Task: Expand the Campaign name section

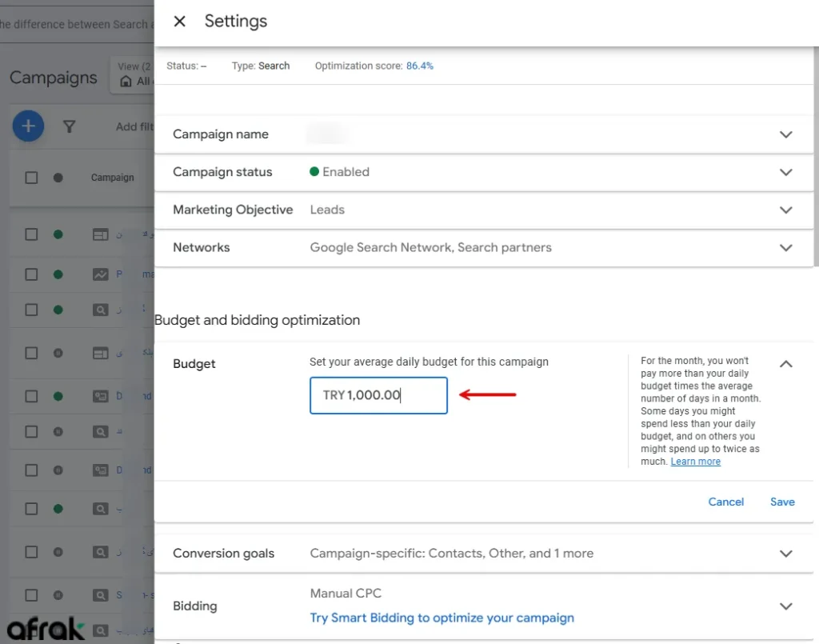Action: click(x=785, y=134)
